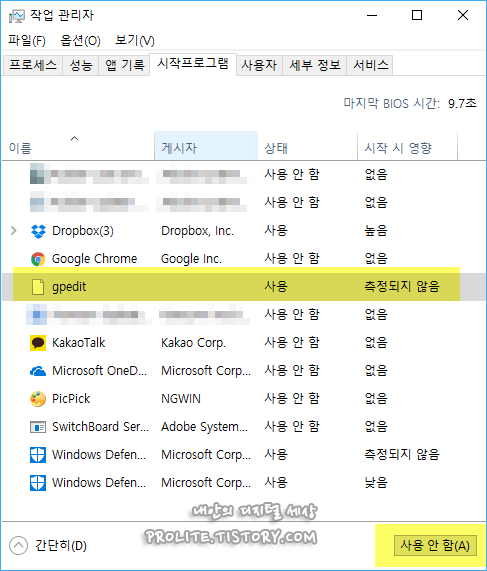487x571 pixels.
Task: Switch to the 성능 tab
Action: (81, 65)
